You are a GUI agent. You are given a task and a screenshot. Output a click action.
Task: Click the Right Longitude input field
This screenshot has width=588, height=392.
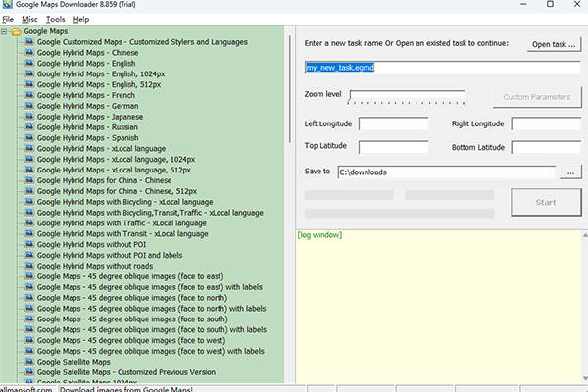click(546, 123)
